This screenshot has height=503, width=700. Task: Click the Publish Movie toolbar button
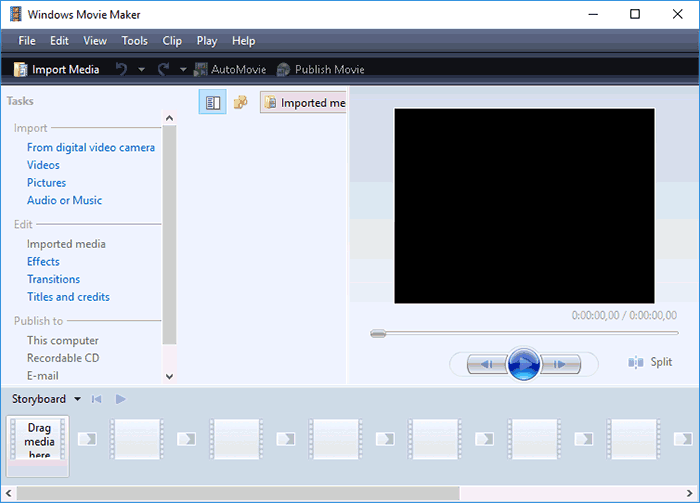point(321,69)
